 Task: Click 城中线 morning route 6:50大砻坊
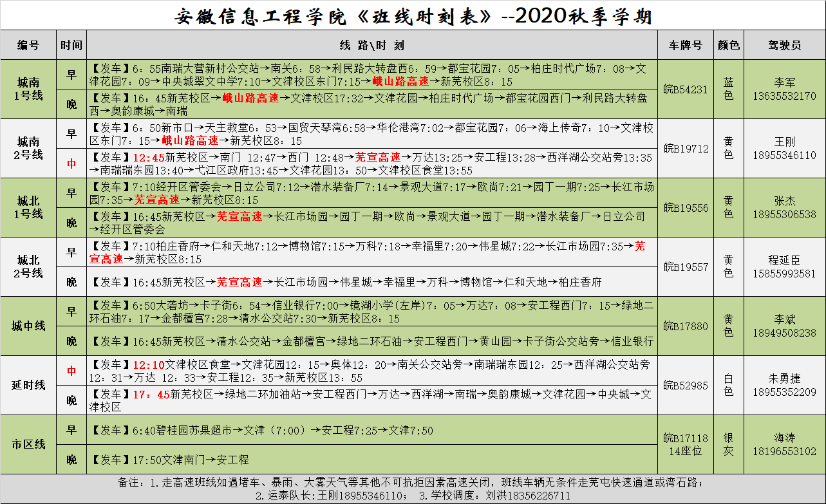[x=372, y=312]
